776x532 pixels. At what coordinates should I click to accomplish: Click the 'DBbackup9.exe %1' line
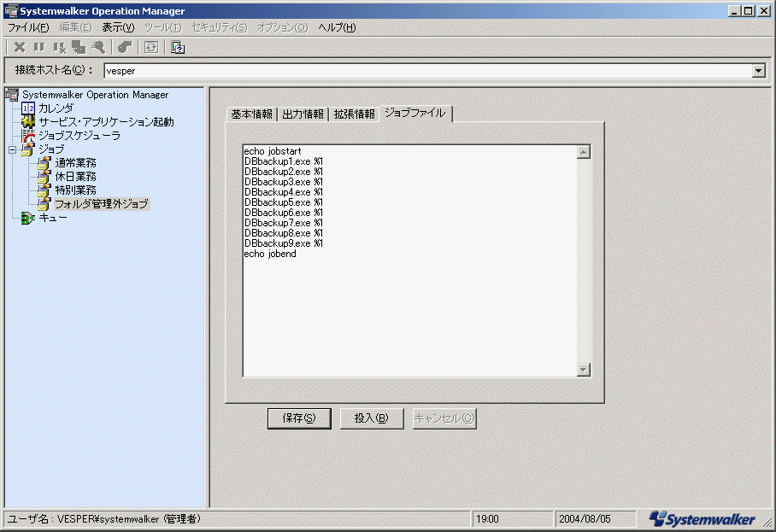click(283, 243)
